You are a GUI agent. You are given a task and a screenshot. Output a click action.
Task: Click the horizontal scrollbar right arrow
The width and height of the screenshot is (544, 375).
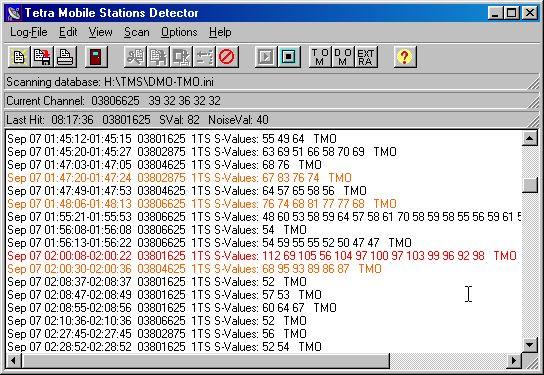pos(514,361)
